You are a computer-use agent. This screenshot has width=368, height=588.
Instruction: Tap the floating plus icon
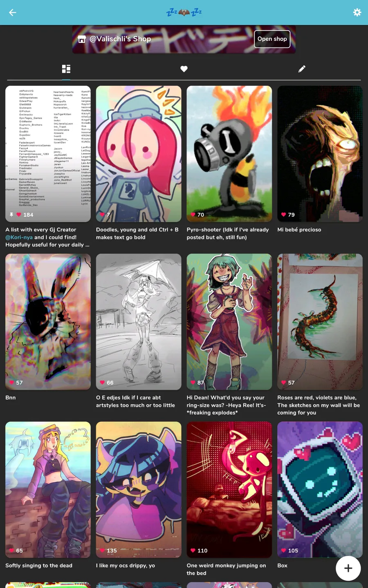[348, 568]
